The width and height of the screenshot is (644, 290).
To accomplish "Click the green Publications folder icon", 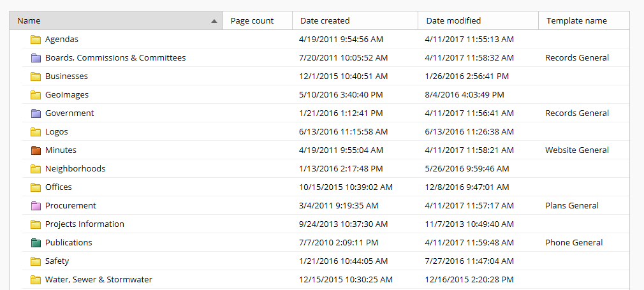I will pyautogui.click(x=36, y=243).
